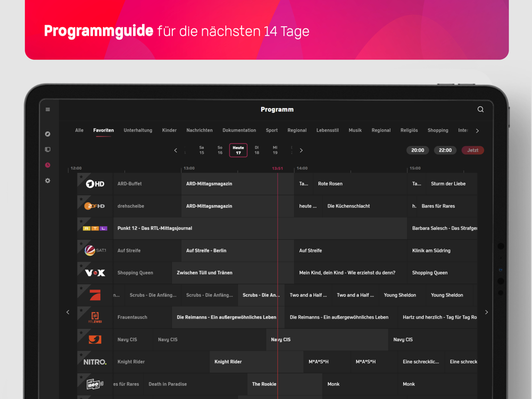Open the settings gear in sidebar
Image resolution: width=532 pixels, height=399 pixels.
tap(48, 181)
